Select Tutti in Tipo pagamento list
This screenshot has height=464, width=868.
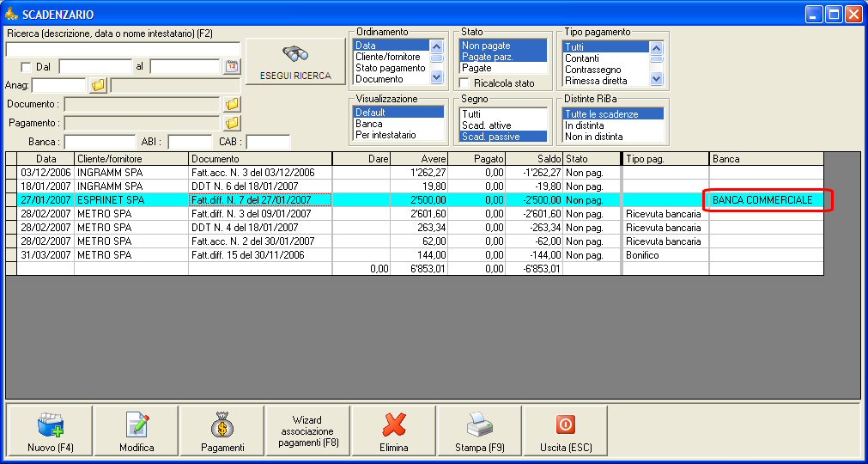(605, 47)
